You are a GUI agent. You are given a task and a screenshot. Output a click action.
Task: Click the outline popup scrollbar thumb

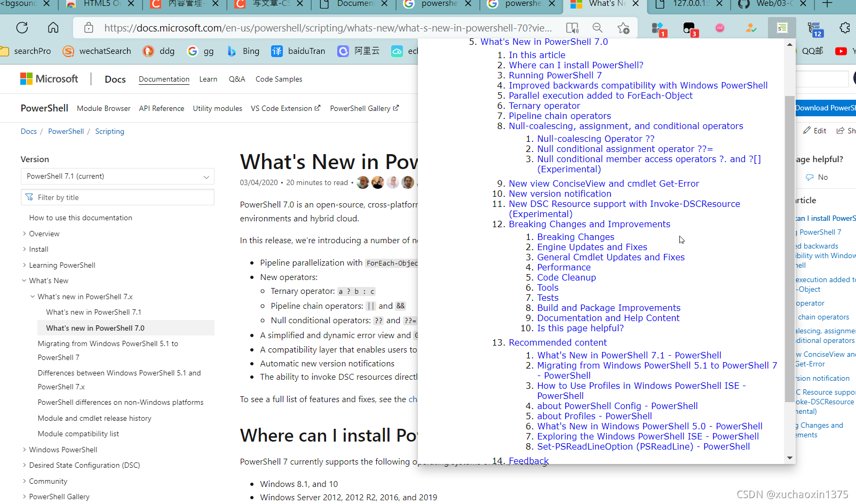[x=789, y=249]
